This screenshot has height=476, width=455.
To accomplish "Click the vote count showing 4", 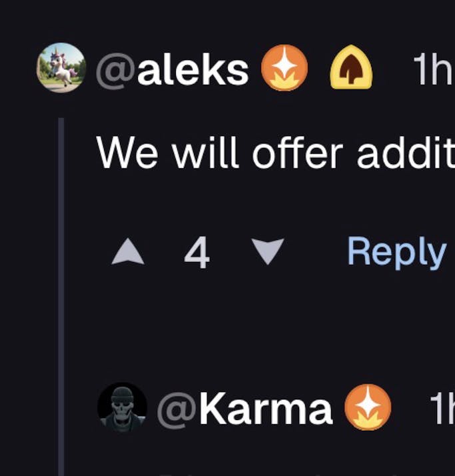I will pos(197,253).
